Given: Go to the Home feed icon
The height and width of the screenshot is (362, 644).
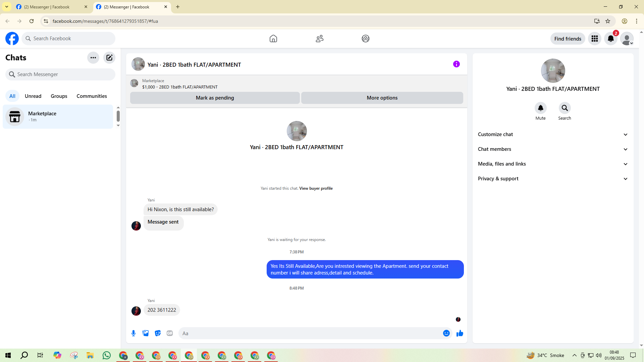Looking at the screenshot, I should 273,39.
